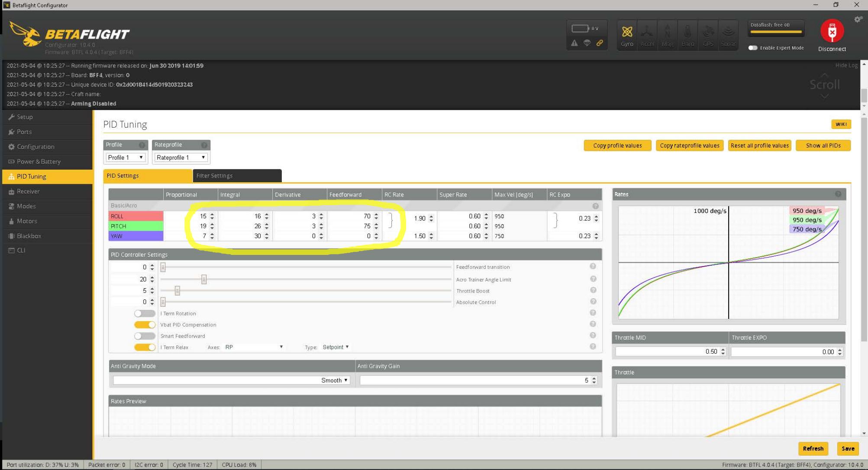Open Blackbox in the sidebar
Viewport: 868px width, 470px height.
48,236
